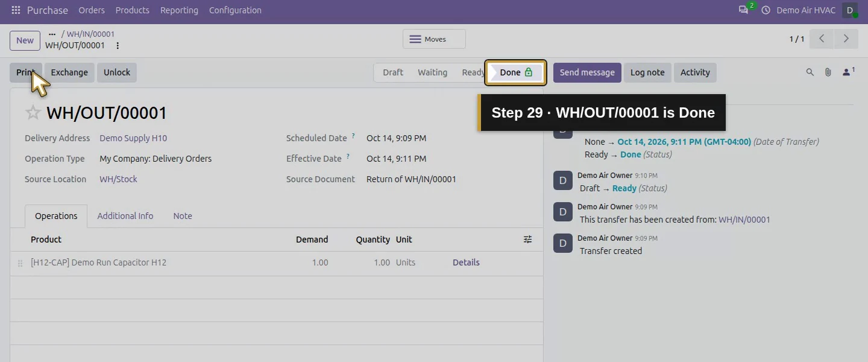Click the activities clock icon
This screenshot has height=362, width=868.
766,10
